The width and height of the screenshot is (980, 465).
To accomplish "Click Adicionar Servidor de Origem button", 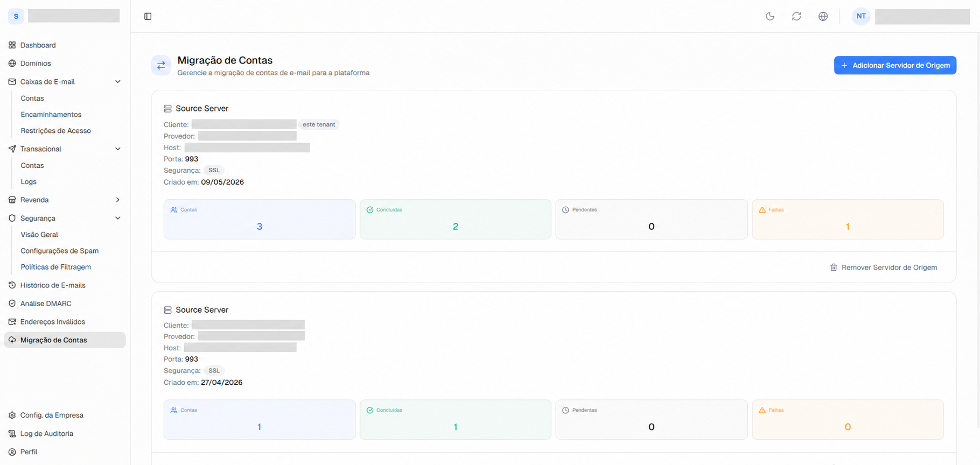I will 895,65.
